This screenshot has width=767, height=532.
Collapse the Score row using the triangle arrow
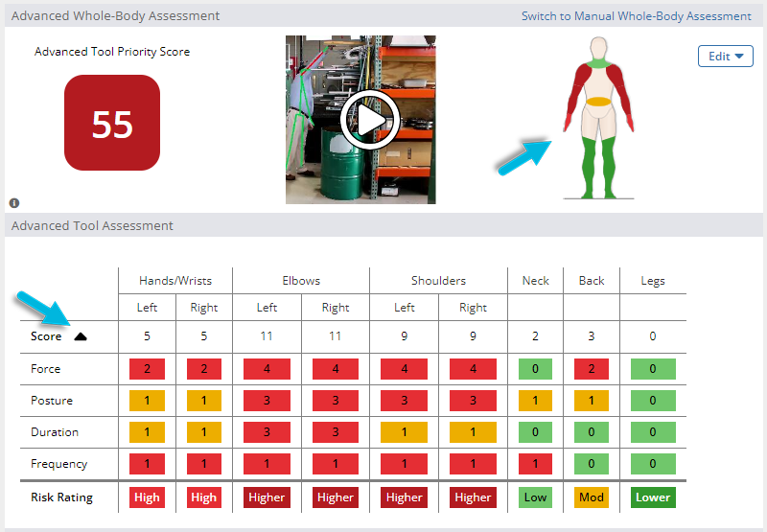click(x=81, y=336)
